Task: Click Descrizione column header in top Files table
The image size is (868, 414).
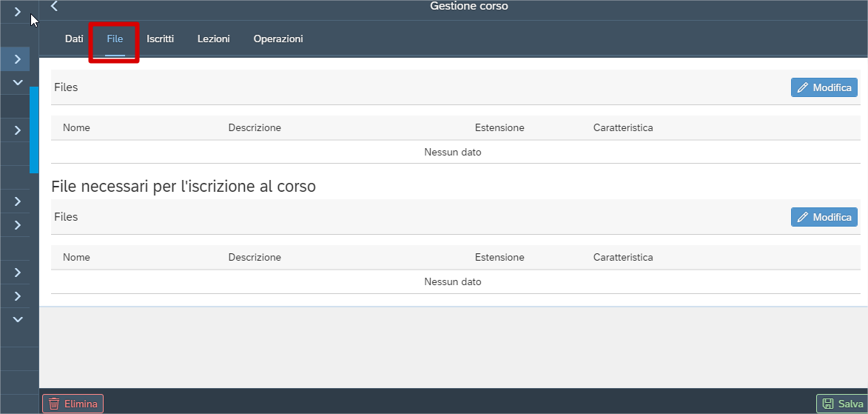Action: pyautogui.click(x=255, y=127)
